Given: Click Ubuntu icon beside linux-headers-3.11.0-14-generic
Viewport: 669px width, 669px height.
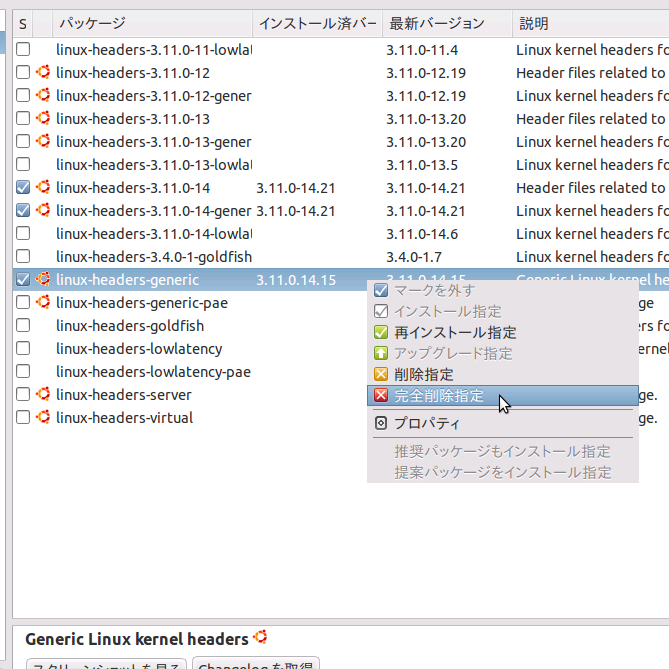Looking at the screenshot, I should 43,210.
